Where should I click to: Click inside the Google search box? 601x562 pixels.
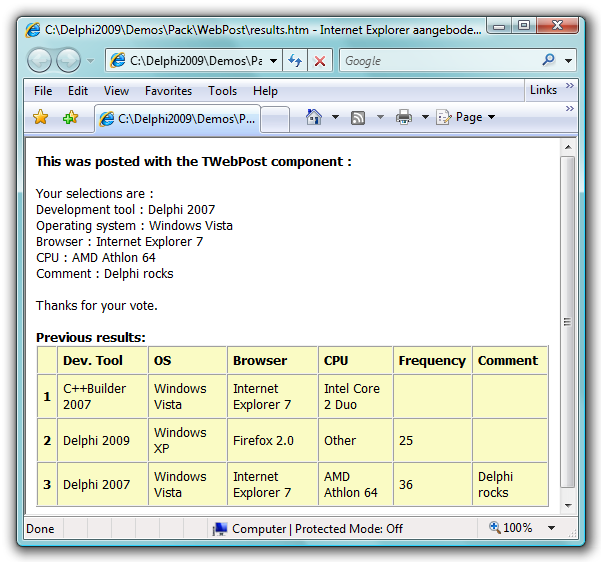point(435,61)
